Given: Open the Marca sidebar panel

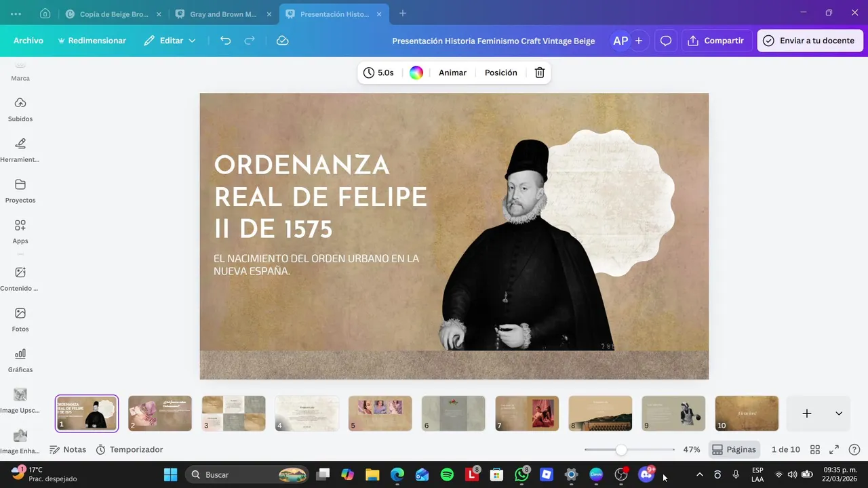Looking at the screenshot, I should [x=20, y=71].
